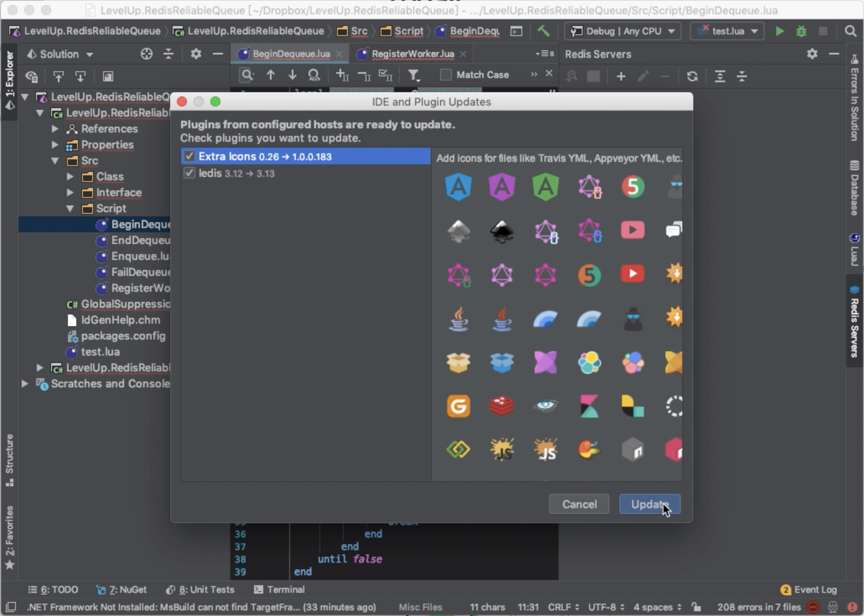Cancel the plugin updates dialog
Image resolution: width=864 pixels, height=616 pixels.
tap(579, 504)
